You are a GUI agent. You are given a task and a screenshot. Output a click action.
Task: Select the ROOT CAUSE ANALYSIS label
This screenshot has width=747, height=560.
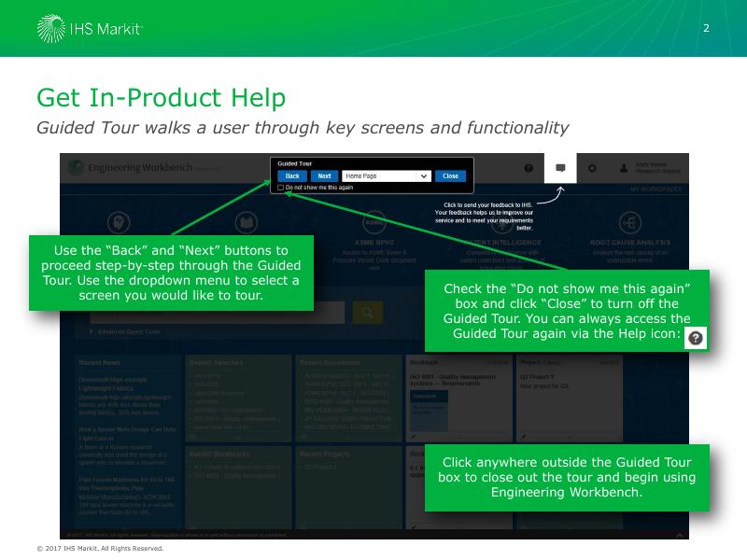[x=629, y=243]
